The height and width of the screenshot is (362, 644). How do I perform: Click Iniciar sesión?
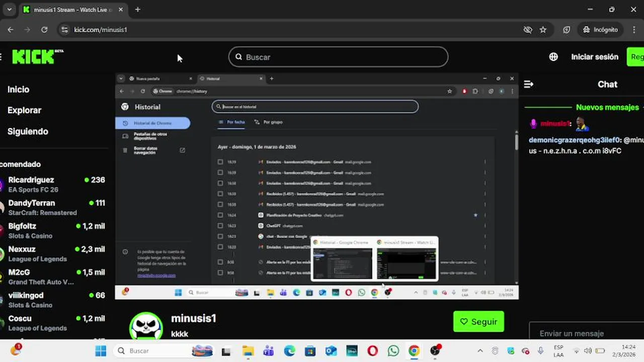(x=595, y=57)
